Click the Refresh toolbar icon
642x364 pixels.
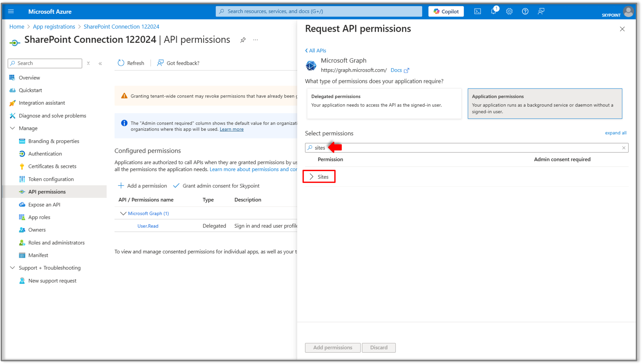(x=121, y=63)
